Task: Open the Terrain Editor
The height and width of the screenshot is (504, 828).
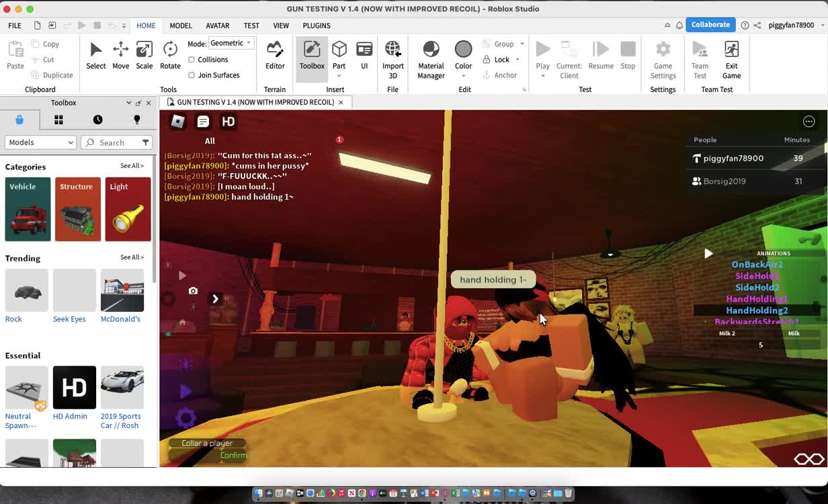Action: pos(275,55)
